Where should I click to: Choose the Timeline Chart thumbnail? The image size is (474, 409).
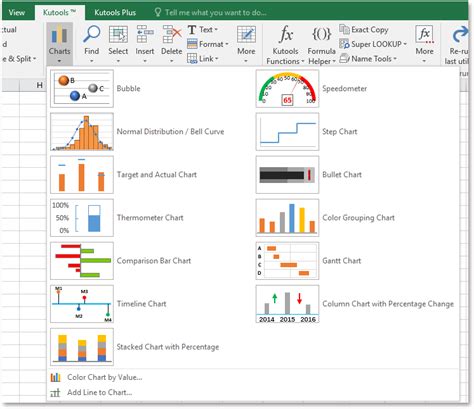click(x=82, y=304)
